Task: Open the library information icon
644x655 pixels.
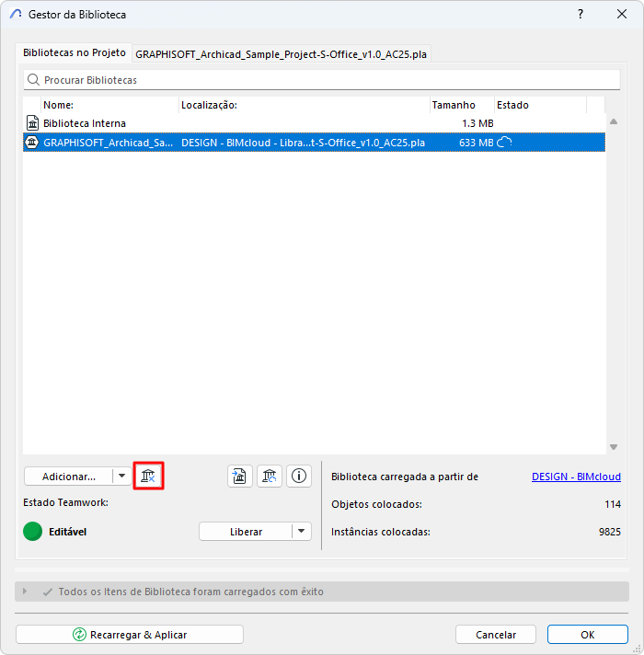Action: pos(299,476)
